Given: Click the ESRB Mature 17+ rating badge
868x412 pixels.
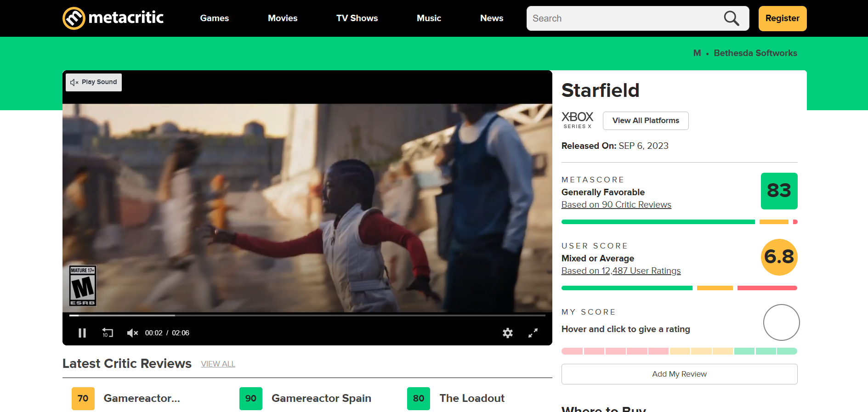Looking at the screenshot, I should (x=83, y=286).
